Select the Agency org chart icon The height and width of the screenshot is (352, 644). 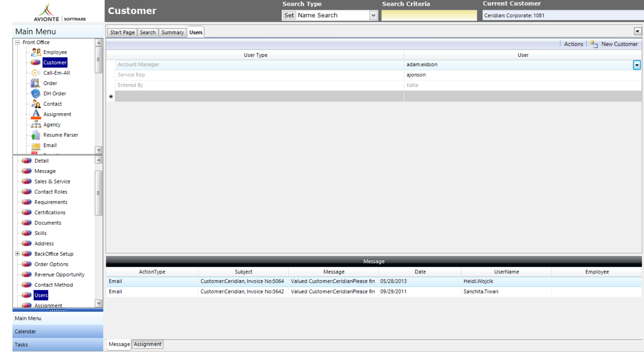coord(36,124)
